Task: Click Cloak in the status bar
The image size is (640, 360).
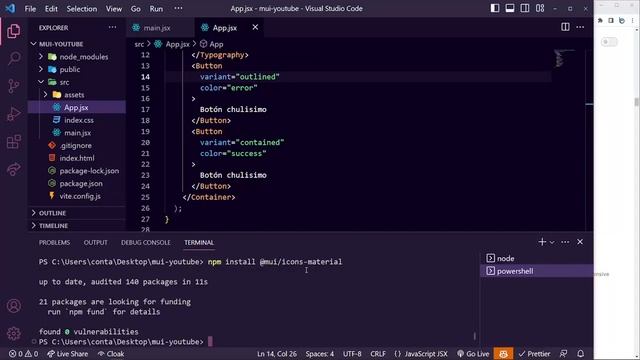Action: coord(111,354)
